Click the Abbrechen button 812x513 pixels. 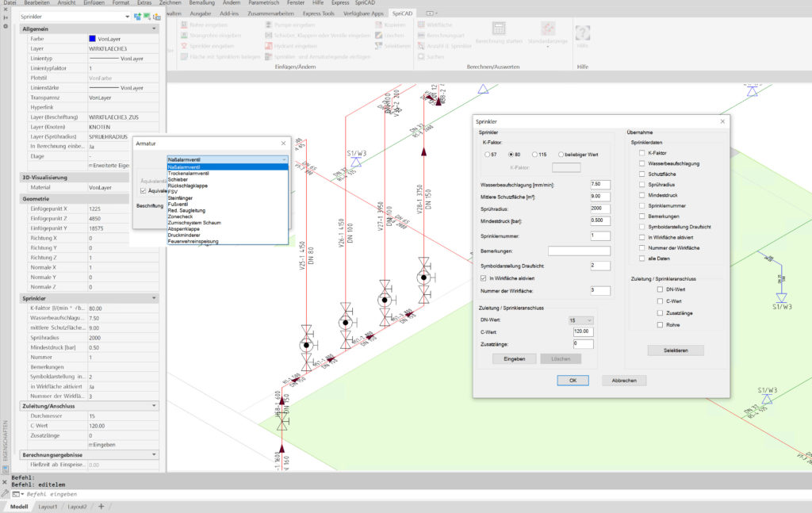[x=624, y=381]
